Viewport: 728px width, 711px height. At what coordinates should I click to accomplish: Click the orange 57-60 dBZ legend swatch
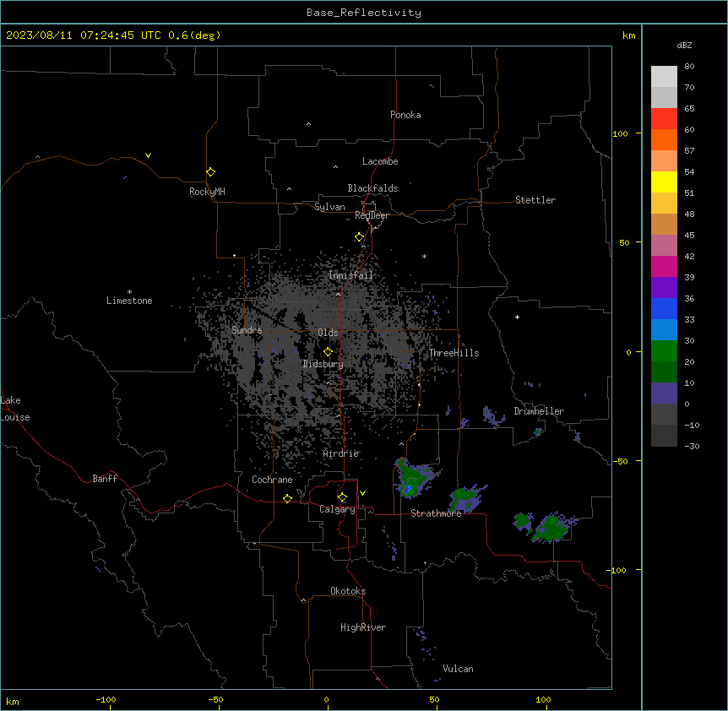point(664,139)
